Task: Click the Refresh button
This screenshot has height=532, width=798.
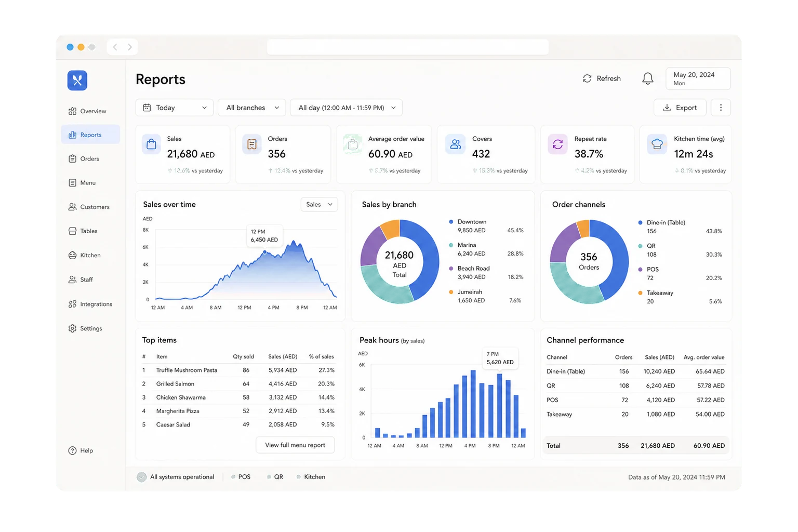Action: coord(602,78)
